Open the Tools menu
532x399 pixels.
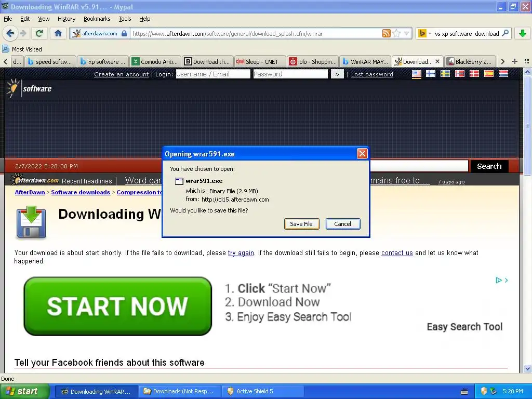(x=125, y=19)
